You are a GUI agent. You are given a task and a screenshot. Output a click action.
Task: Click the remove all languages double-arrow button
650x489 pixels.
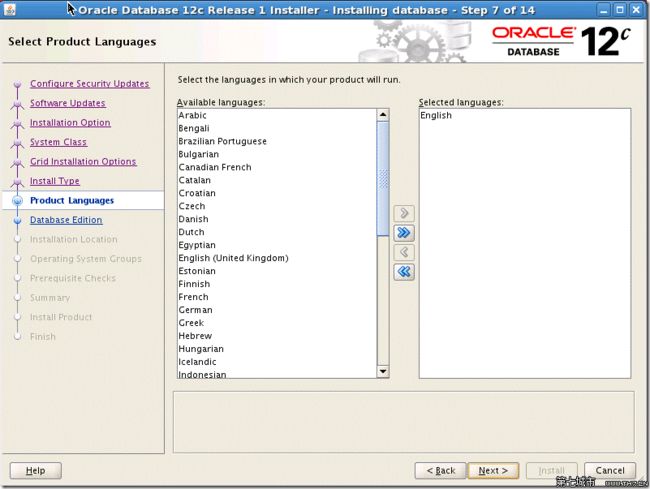point(404,272)
